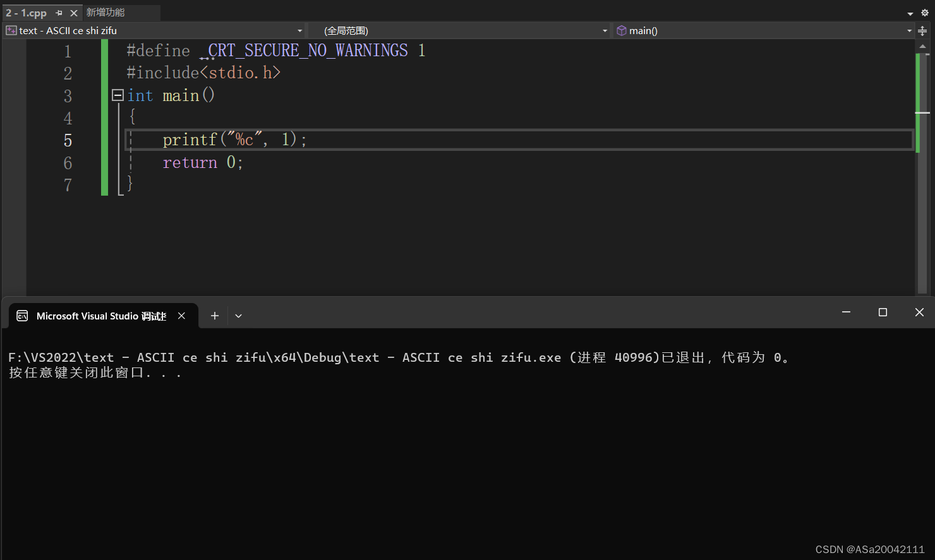
Task: Click the cube icon beside main()
Action: click(x=622, y=30)
